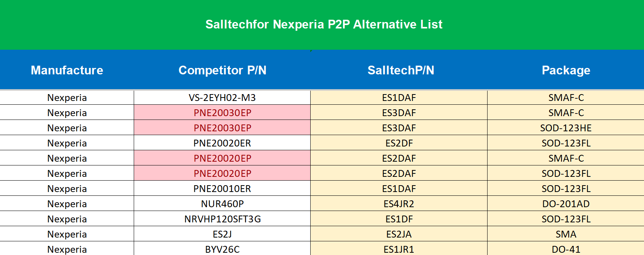Click the Manufacture column header

(67, 70)
